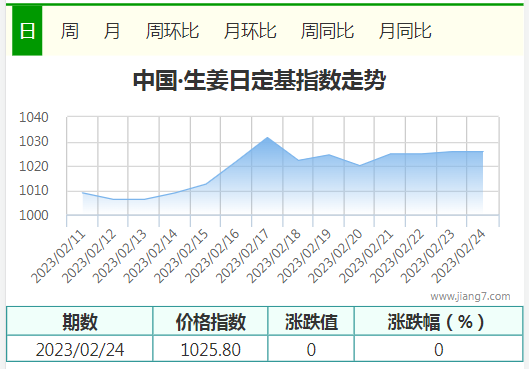Viewport: 529px width, 369px height.
Task: Click x-axis date label 2023/02/11
Action: (x=58, y=257)
